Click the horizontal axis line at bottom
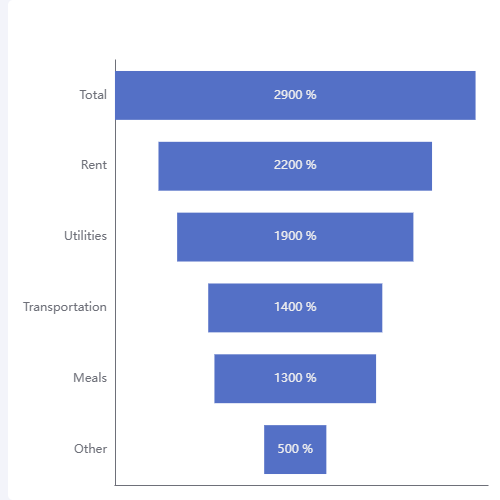The height and width of the screenshot is (500, 500). click(302, 485)
